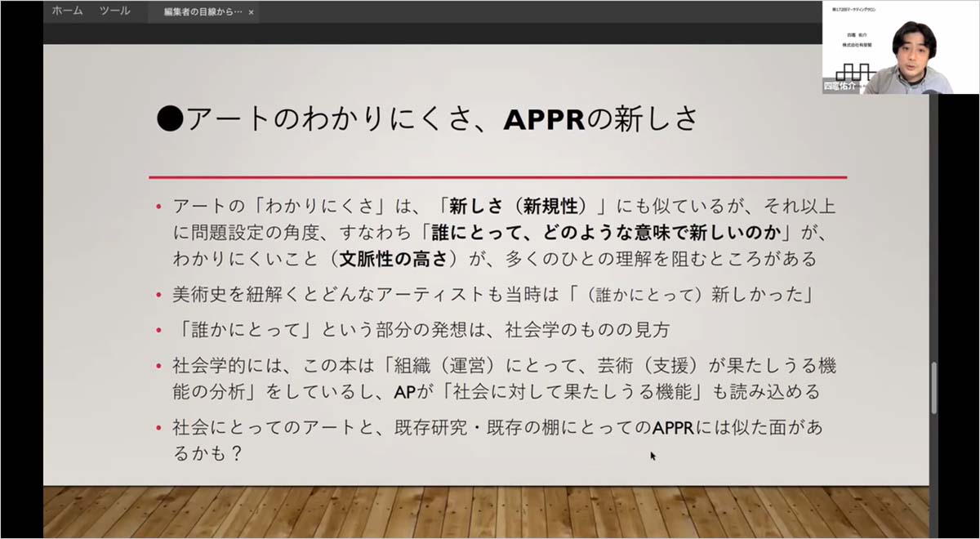This screenshot has height=539, width=980.
Task: Click the speaker webcam thumbnail
Action: coord(901,47)
